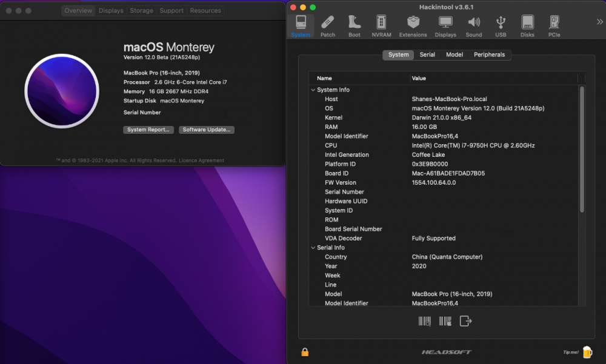Click the System Report button

(148, 130)
